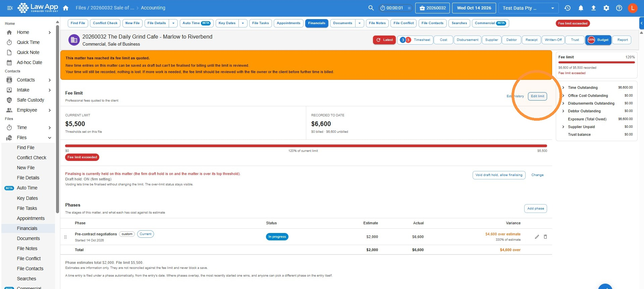This screenshot has height=289, width=644.
Task: Edit the Pre-contract negotiations phase
Action: (537, 237)
